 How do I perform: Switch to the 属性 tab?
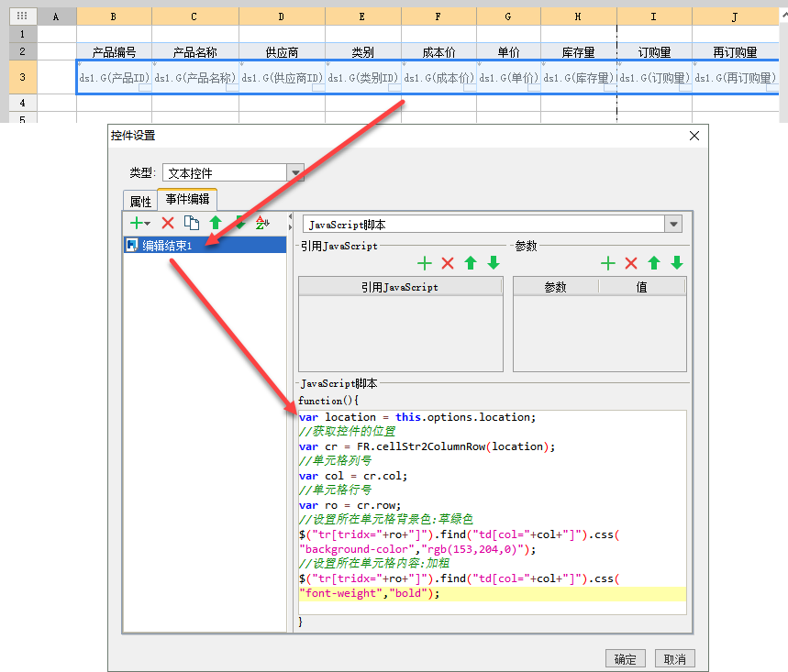coord(140,201)
